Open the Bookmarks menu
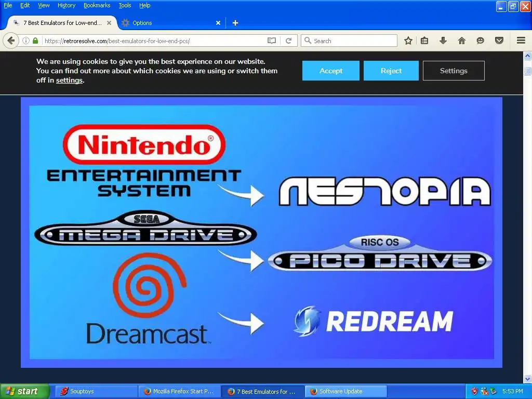532x399 pixels. coord(97,5)
